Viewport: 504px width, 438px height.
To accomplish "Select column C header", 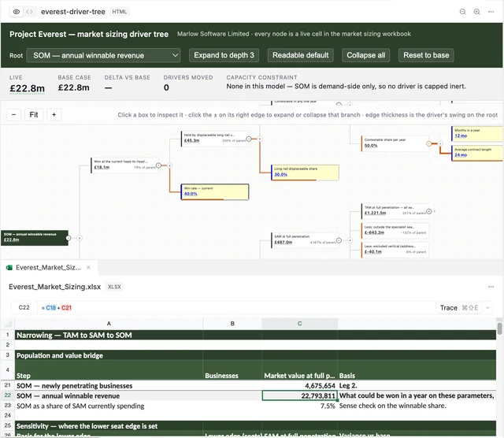I will coord(299,324).
